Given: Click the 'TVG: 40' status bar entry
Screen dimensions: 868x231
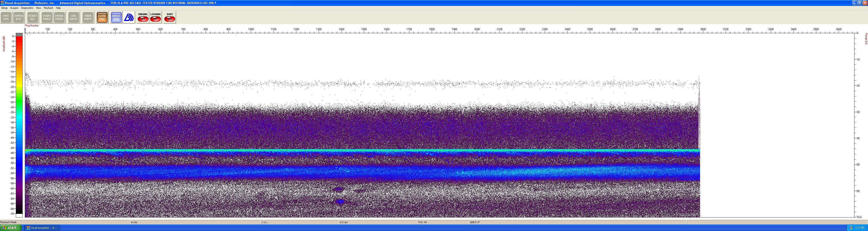Looking at the screenshot, I should pos(422,222).
